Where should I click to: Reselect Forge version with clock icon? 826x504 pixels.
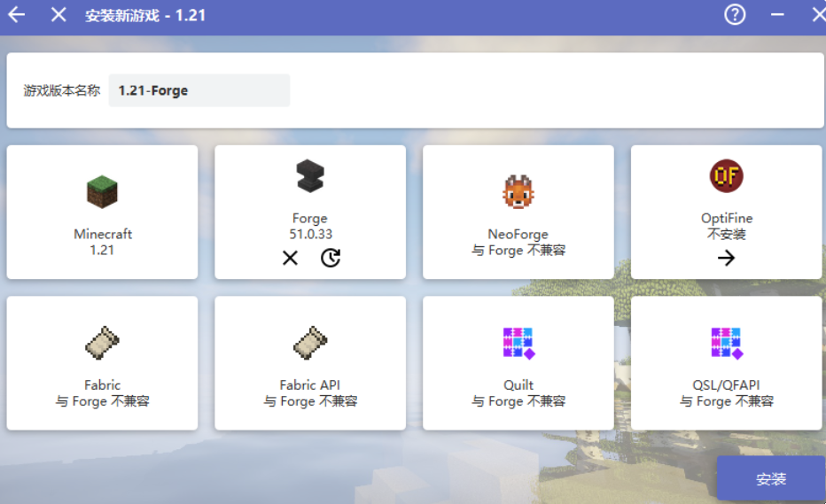(331, 258)
